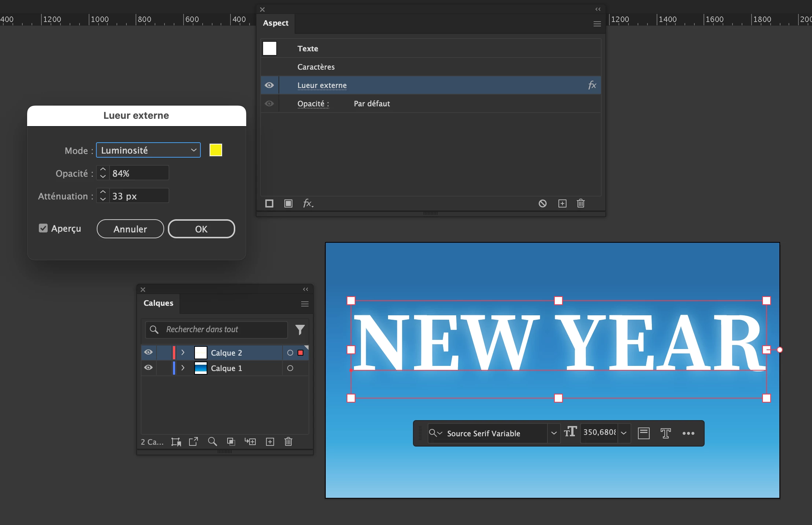The height and width of the screenshot is (525, 812).
Task: Click Add New Fill icon in Aspect panel
Action: pyautogui.click(x=288, y=203)
